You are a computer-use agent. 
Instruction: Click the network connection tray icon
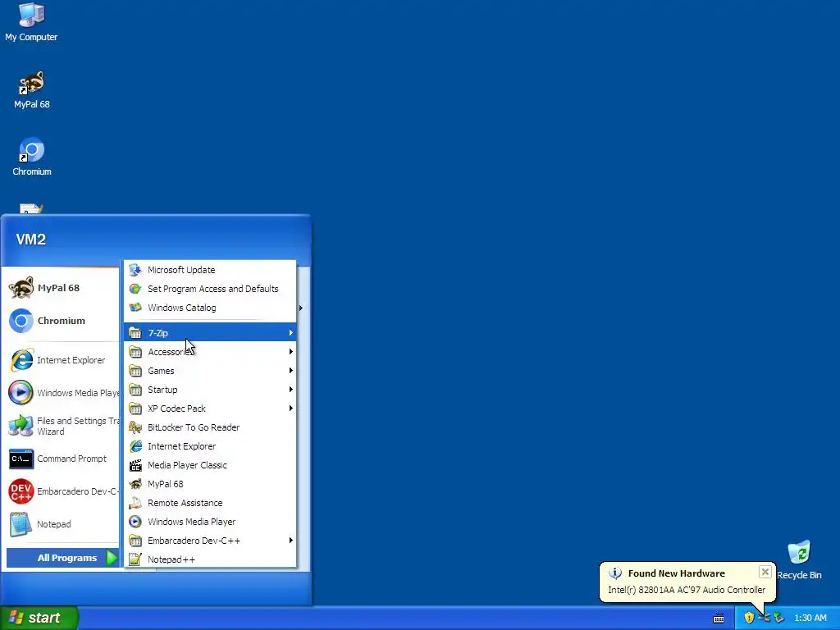point(764,618)
